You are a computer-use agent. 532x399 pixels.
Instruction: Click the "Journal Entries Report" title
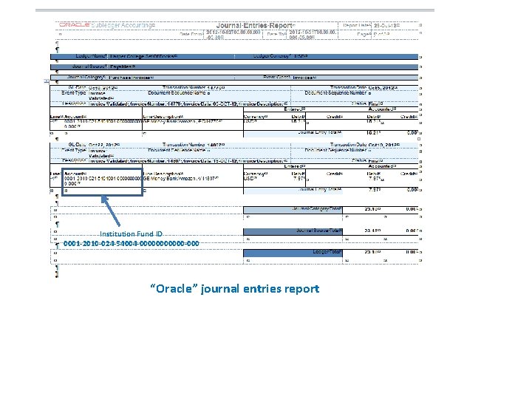point(256,25)
